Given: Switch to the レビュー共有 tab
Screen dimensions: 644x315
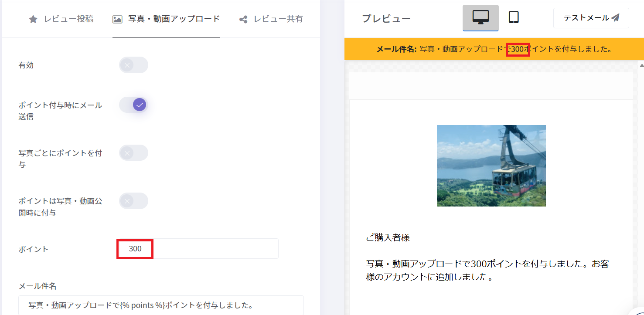Looking at the screenshot, I should click(x=271, y=19).
